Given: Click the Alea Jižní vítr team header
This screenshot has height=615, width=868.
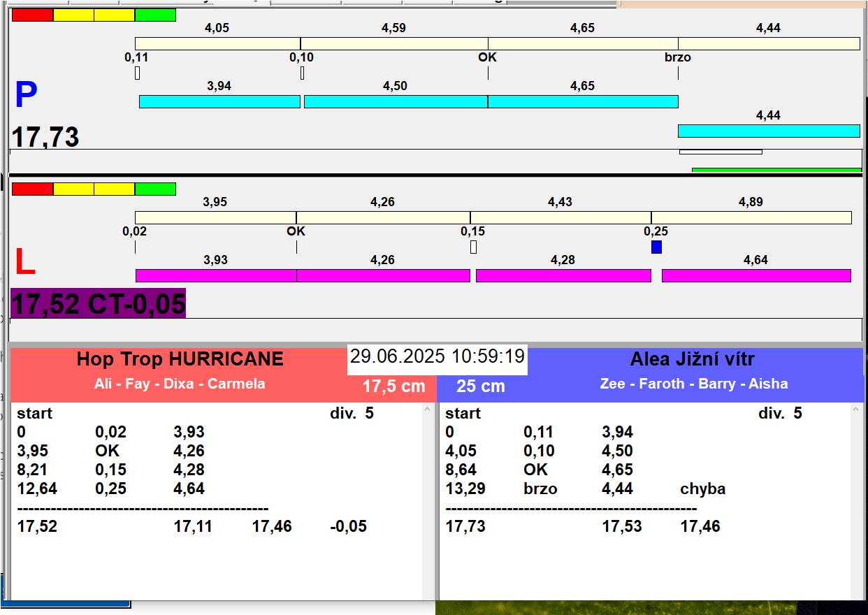Looking at the screenshot, I should click(692, 360).
